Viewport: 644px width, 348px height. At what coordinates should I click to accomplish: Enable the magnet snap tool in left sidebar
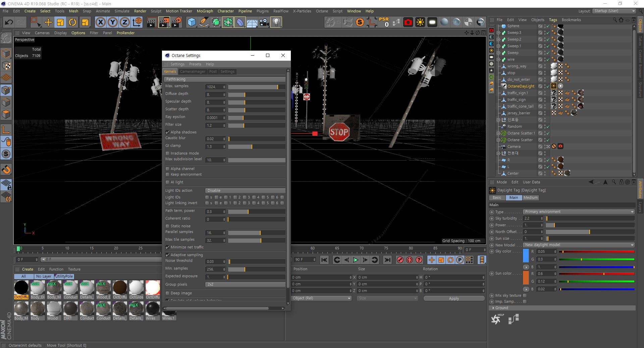point(6,170)
